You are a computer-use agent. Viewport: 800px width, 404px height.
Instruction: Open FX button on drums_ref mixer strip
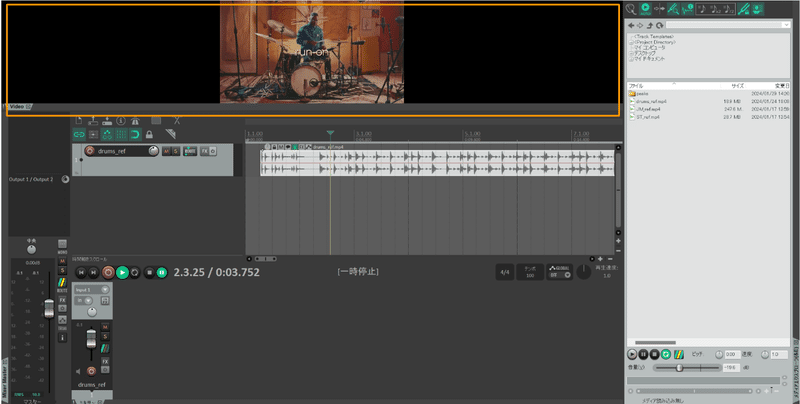[105, 361]
